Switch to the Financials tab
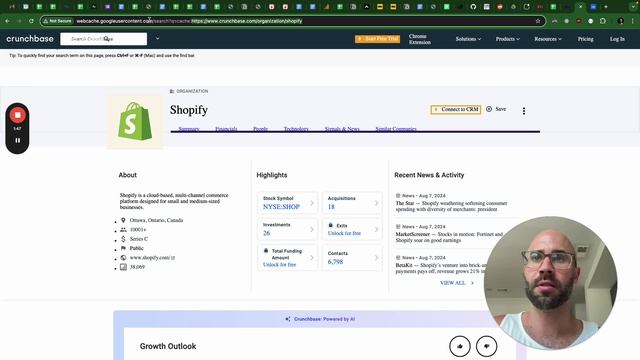This screenshot has width=640, height=360. (x=226, y=129)
